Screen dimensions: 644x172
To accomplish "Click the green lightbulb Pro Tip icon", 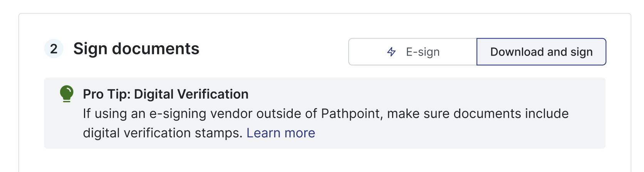I will point(67,94).
